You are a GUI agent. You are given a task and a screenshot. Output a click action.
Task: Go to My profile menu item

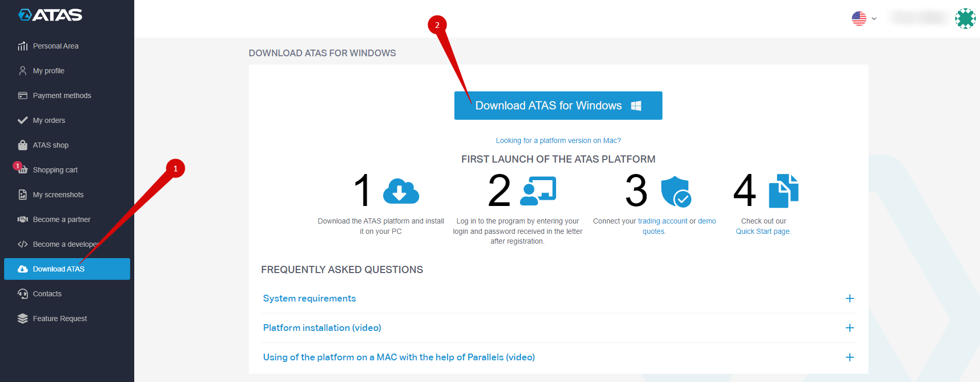[67, 71]
